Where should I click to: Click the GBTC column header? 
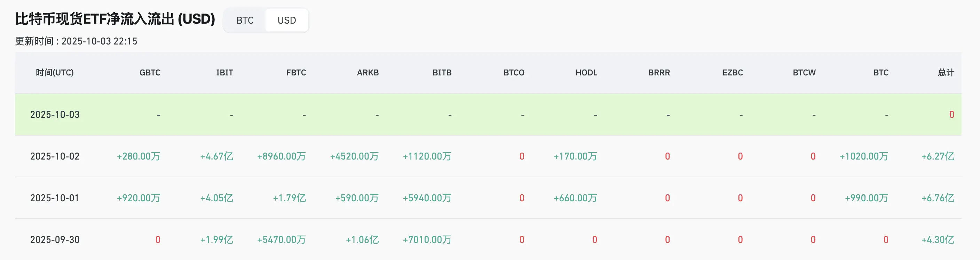[x=150, y=73]
